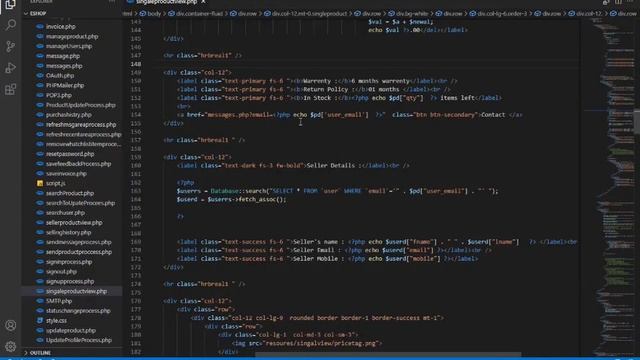Open searchProduct.php file

(70, 193)
